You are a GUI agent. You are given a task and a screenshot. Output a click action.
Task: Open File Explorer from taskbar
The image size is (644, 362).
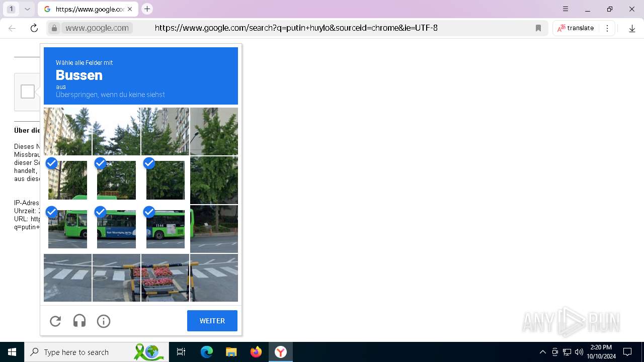[231, 352]
